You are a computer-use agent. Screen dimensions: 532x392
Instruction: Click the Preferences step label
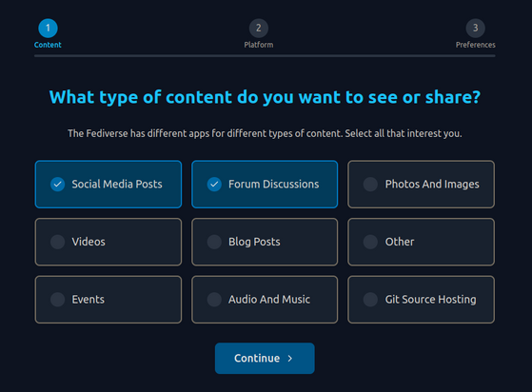coord(475,45)
